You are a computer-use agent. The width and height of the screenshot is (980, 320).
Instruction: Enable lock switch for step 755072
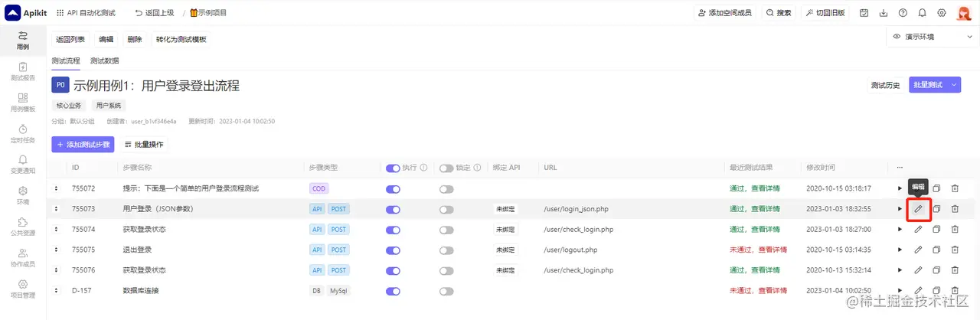pyautogui.click(x=446, y=188)
